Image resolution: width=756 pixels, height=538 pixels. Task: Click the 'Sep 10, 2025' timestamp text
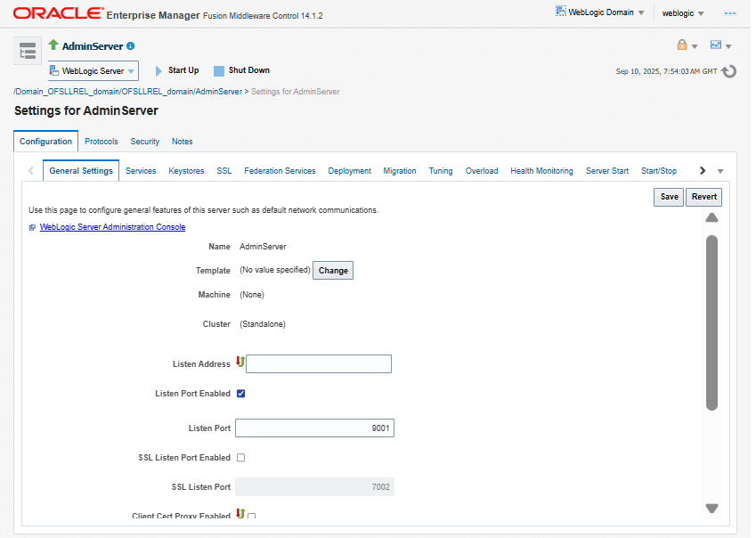point(666,71)
